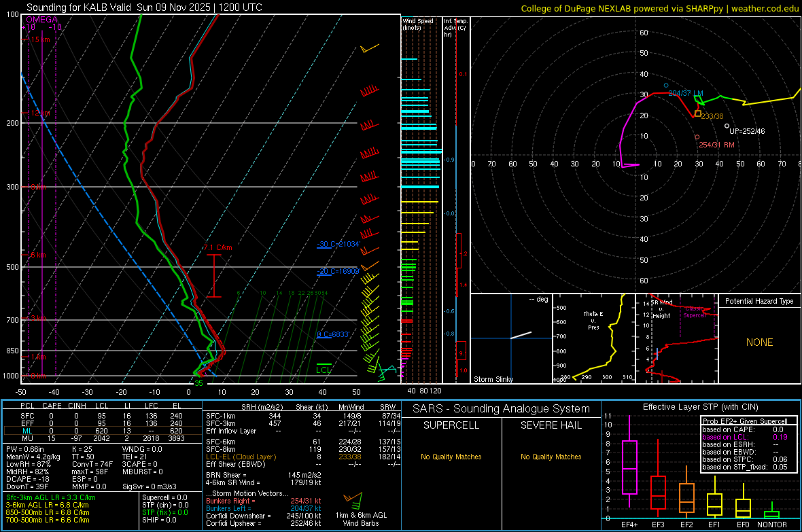Screen dimensions: 802x532
Task: Click the 'Eff Shear (EBWD)' row label
Action: click(236, 464)
